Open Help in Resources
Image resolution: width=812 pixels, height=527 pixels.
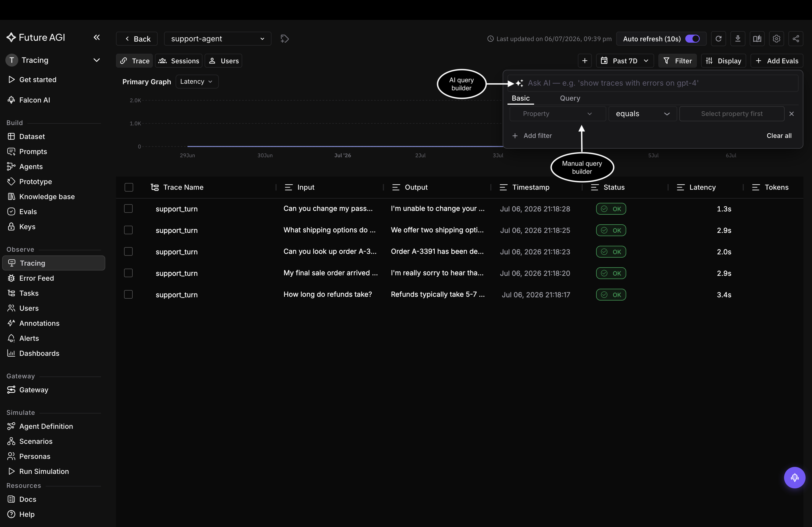click(27, 514)
